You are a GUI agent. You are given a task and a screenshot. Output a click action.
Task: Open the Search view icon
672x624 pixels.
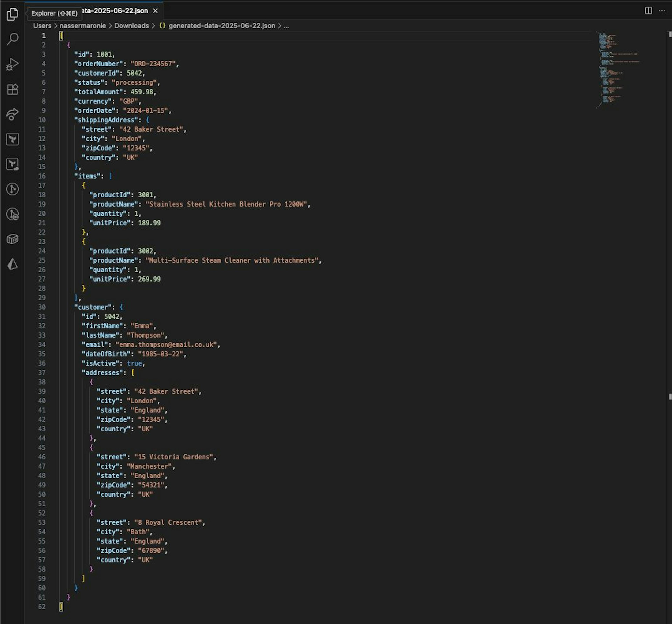(x=12, y=39)
